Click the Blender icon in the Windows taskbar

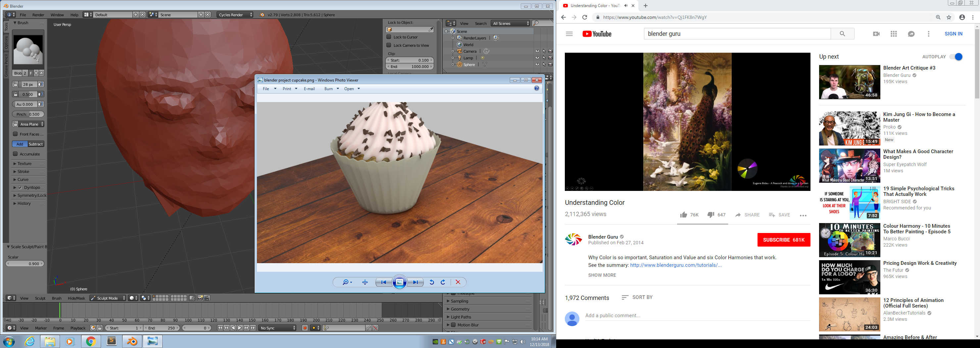[132, 341]
